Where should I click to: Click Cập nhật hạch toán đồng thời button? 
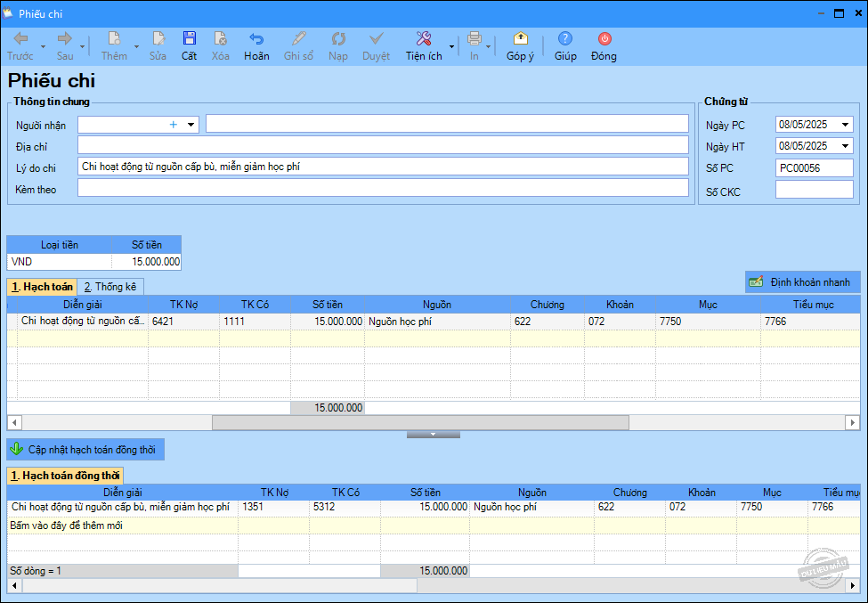85,450
